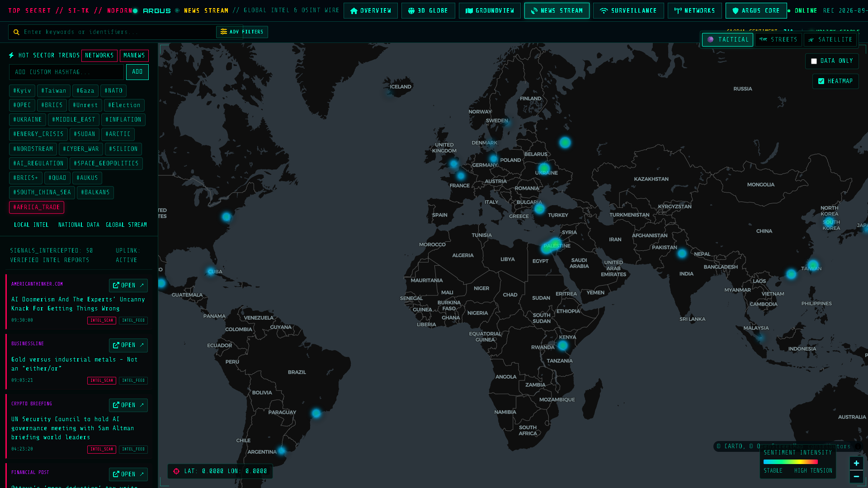
Task: Switch to National Data feed
Action: tap(79, 225)
